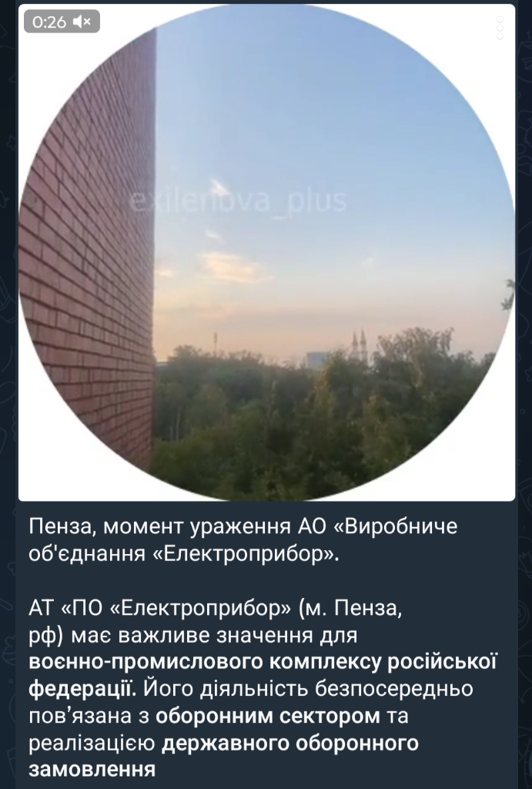Click the bold word "замовлення"
532x789 pixels.
tap(92, 770)
